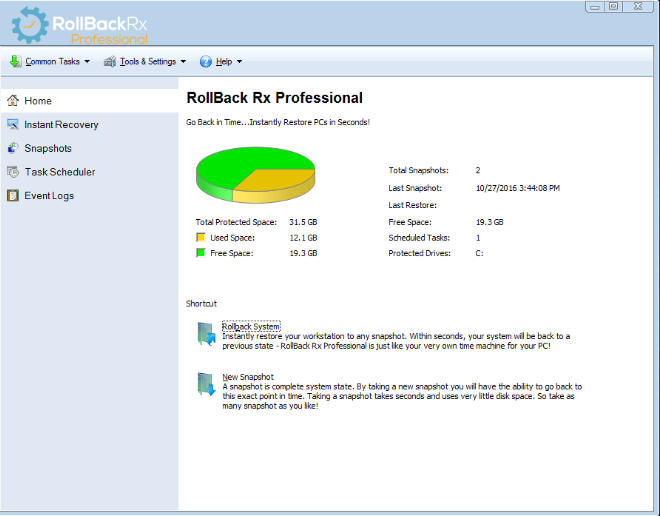
Task: Click the Tools & Settings toolbar icon
Action: point(110,61)
